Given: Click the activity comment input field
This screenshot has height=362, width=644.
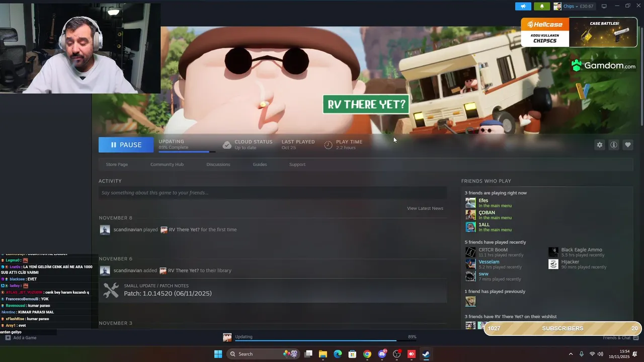Looking at the screenshot, I should [272, 193].
